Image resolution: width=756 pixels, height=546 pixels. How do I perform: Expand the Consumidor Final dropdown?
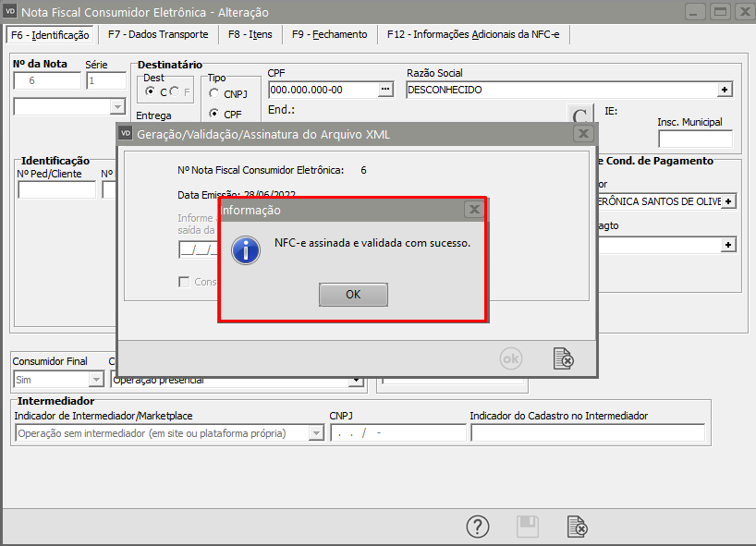[96, 380]
